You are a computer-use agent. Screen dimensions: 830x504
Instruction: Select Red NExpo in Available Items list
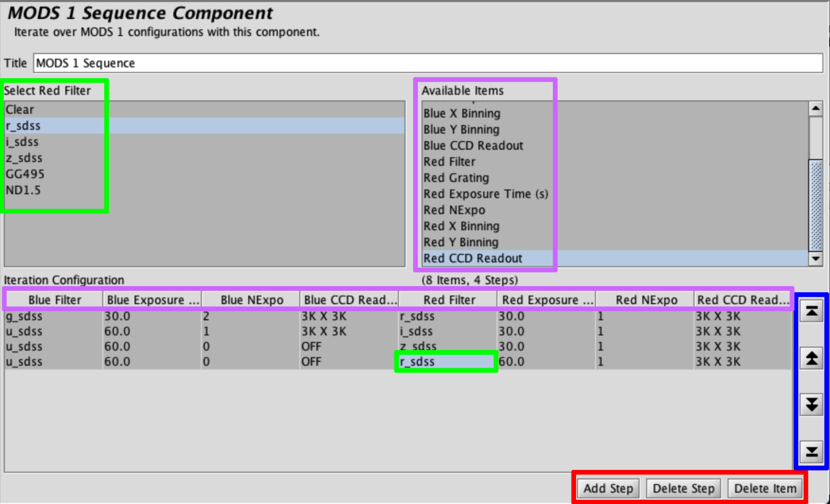tap(615, 210)
